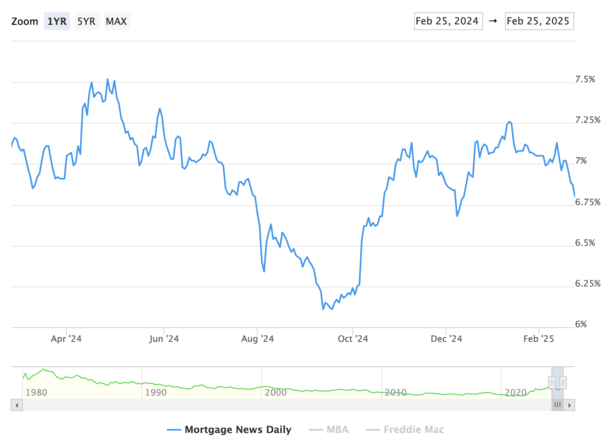Click the navigator left scroll arrow
The image size is (610, 442).
(16, 405)
